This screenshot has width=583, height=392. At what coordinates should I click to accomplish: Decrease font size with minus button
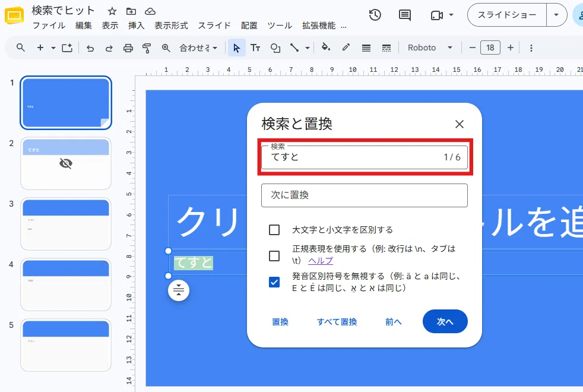472,48
